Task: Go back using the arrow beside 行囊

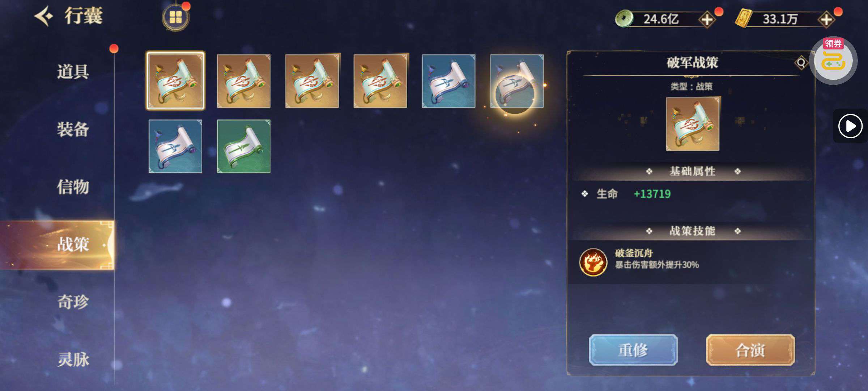Action: [x=44, y=16]
